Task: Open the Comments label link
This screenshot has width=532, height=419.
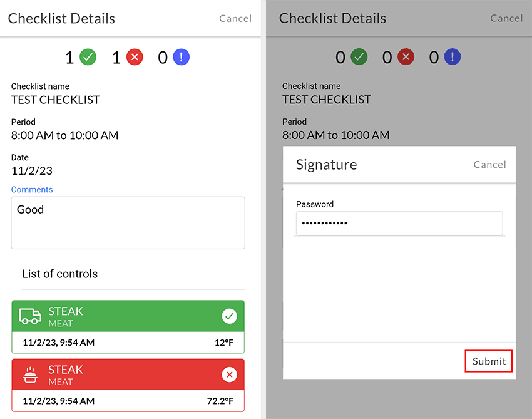Action: 32,190
